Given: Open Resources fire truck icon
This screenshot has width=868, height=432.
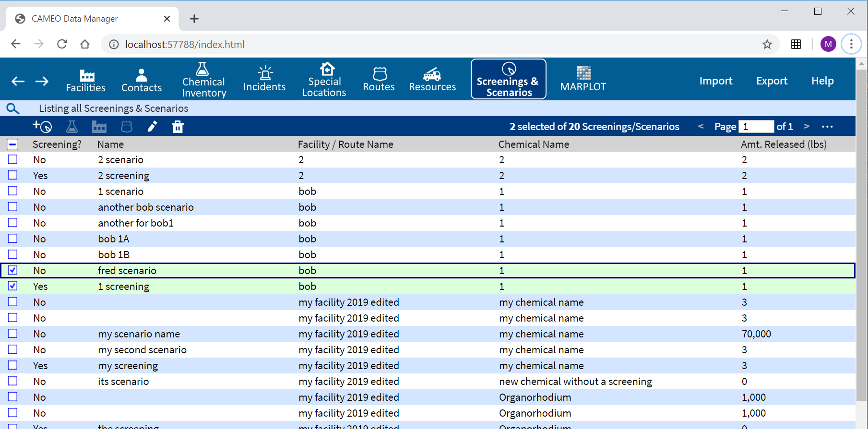Looking at the screenshot, I should pos(432,80).
